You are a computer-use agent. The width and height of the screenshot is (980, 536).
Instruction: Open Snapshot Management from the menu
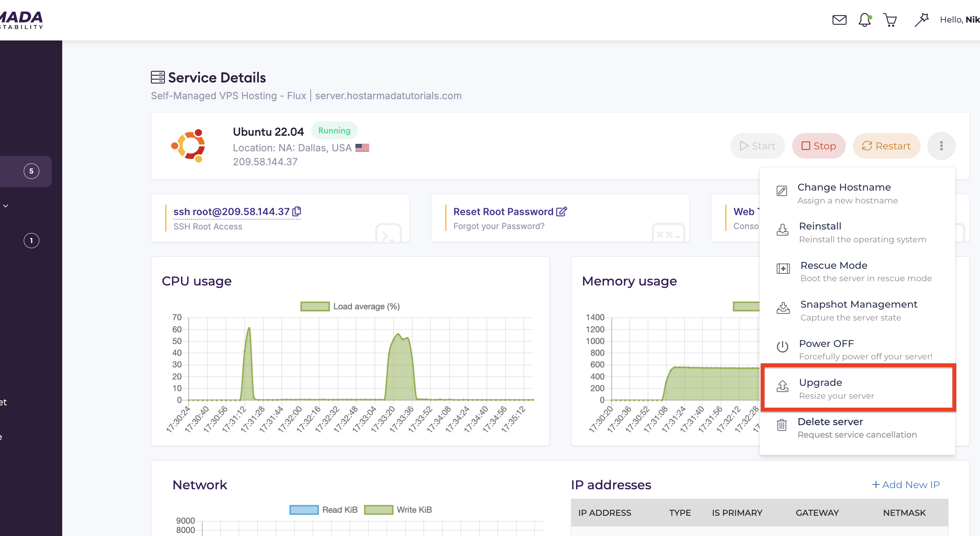857,310
